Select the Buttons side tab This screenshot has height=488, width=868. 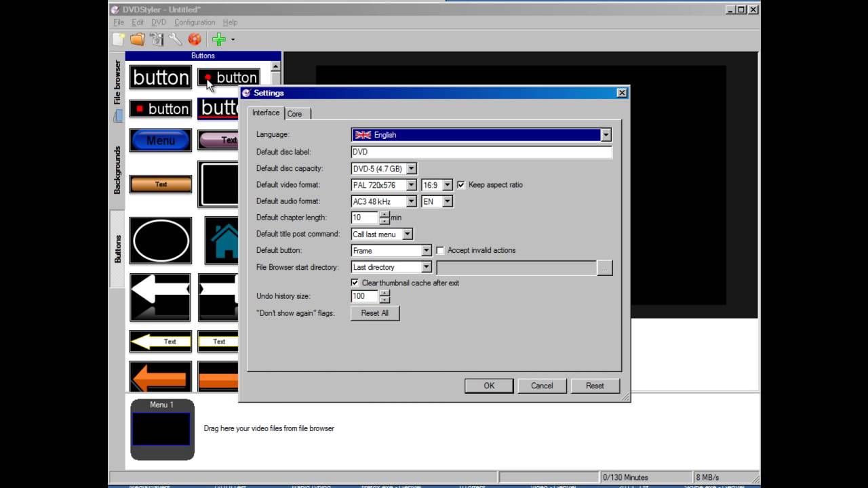point(117,249)
